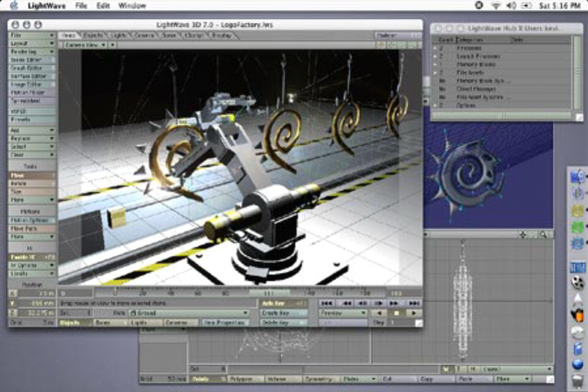This screenshot has height=392, width=588.
Task: Click the Apple menu icon
Action: tap(14, 5)
